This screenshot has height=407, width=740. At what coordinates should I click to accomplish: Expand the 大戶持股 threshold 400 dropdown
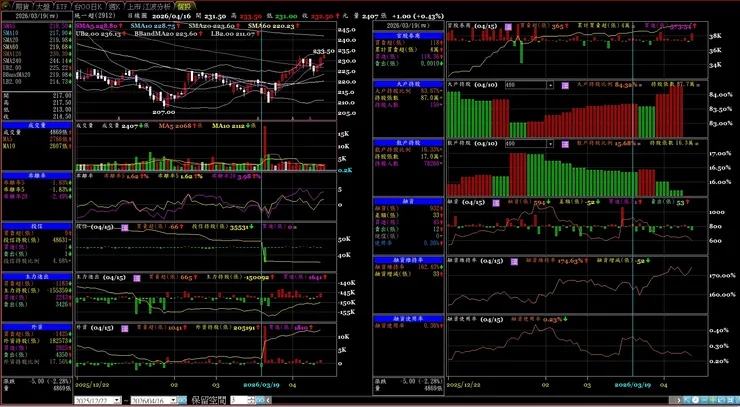click(x=550, y=85)
